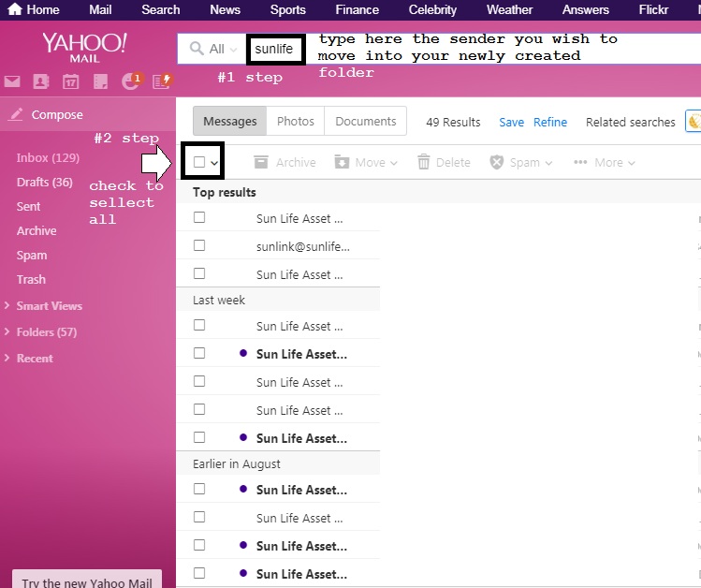Check second message checkbox under Earlier in August
The image size is (701, 588).
coord(199,517)
